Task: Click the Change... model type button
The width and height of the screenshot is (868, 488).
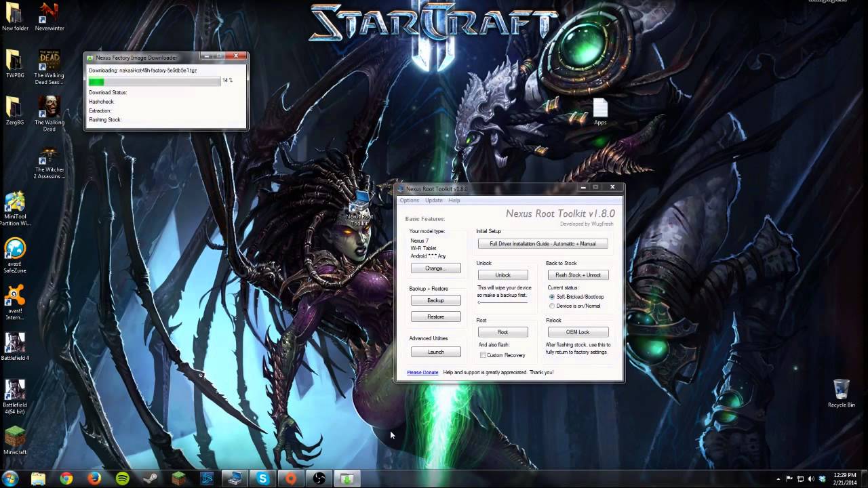Action: coord(435,268)
